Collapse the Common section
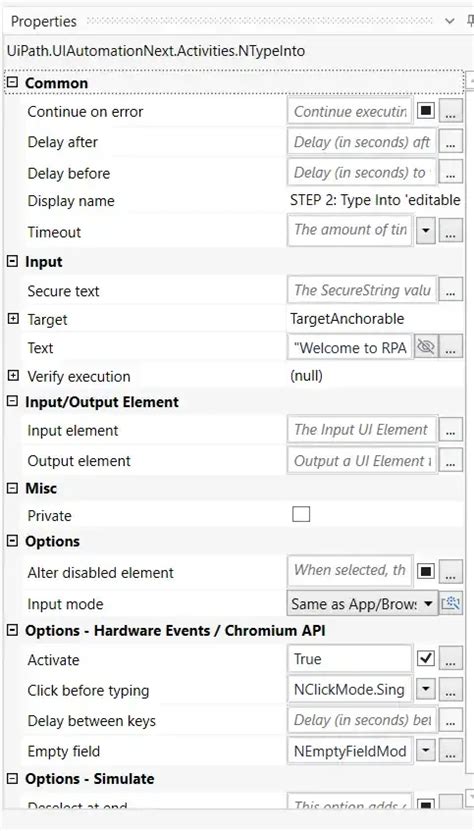This screenshot has width=474, height=831. (x=13, y=83)
